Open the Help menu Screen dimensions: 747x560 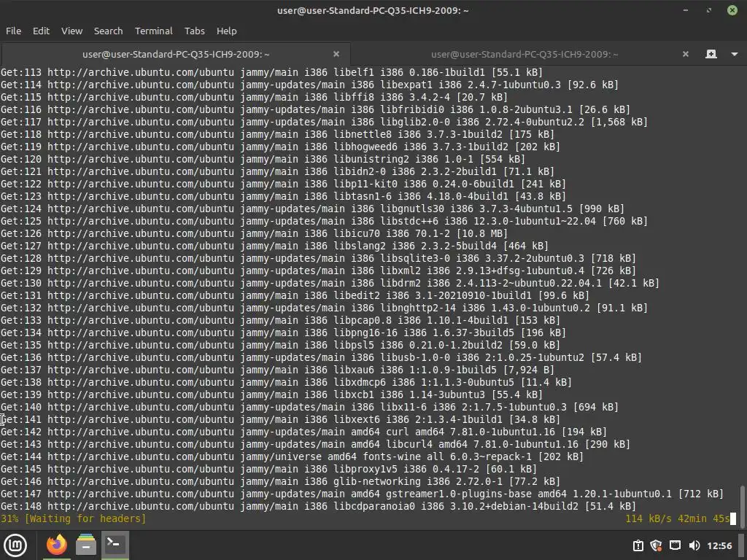pos(226,31)
